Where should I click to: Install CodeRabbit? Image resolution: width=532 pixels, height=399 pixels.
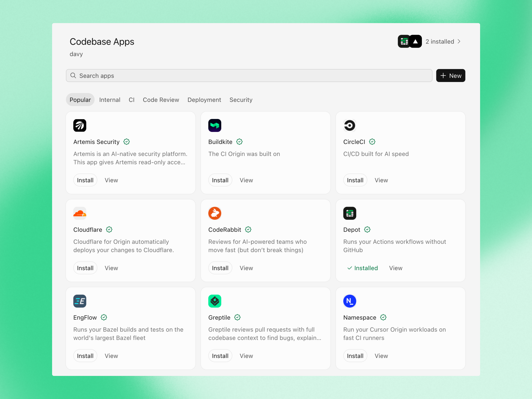(220, 268)
